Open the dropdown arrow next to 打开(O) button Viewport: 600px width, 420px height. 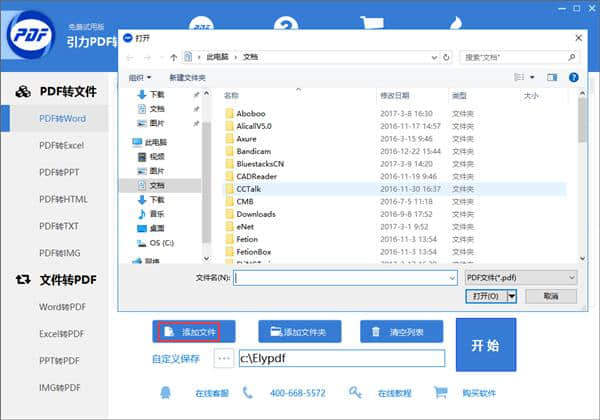[x=512, y=296]
